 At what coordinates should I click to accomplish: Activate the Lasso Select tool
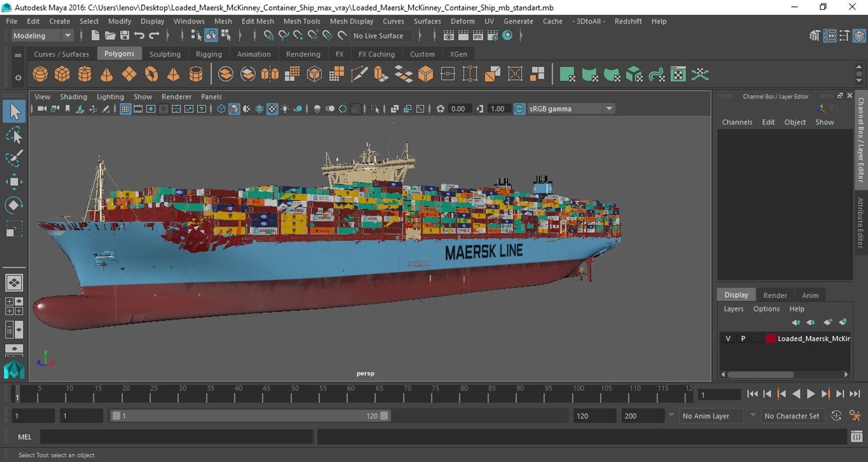tap(14, 135)
